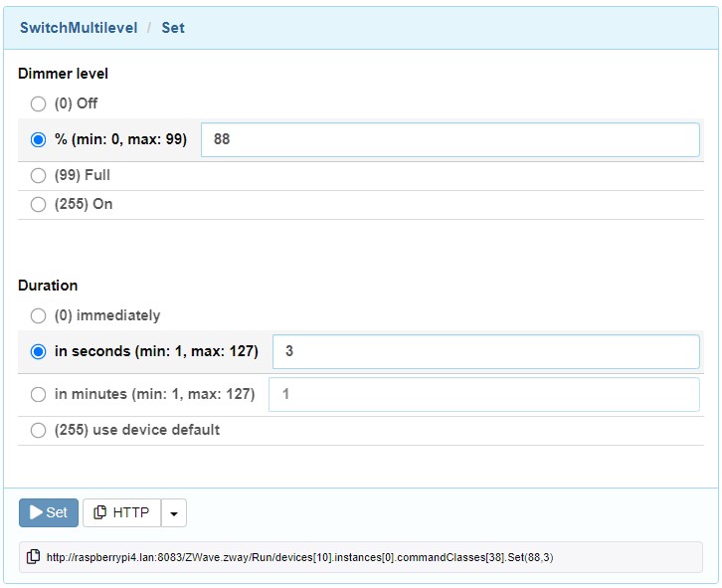
Task: Click the generated ZWave command URL text
Action: tap(306, 557)
